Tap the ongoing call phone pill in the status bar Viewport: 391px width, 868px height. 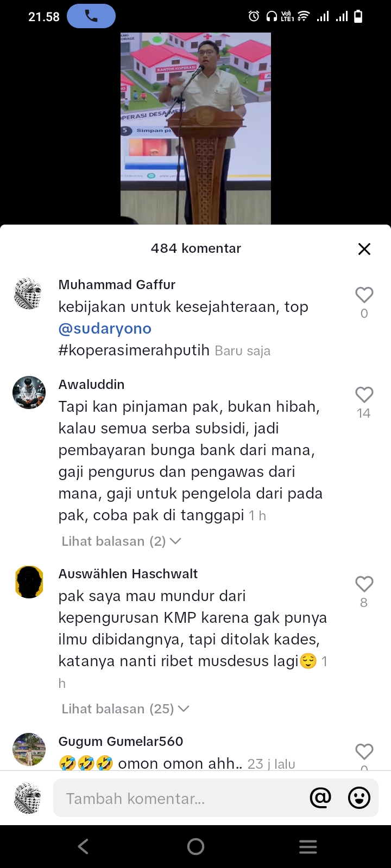91,16
